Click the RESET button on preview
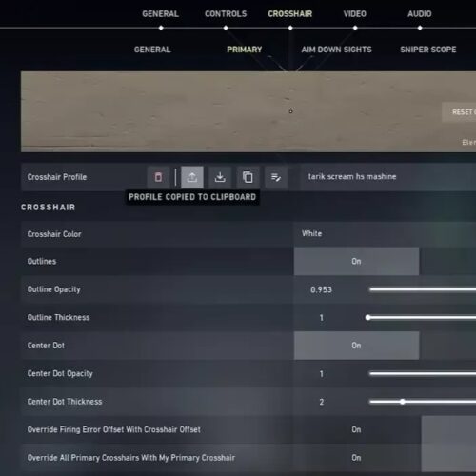This screenshot has width=476, height=476. (x=459, y=112)
